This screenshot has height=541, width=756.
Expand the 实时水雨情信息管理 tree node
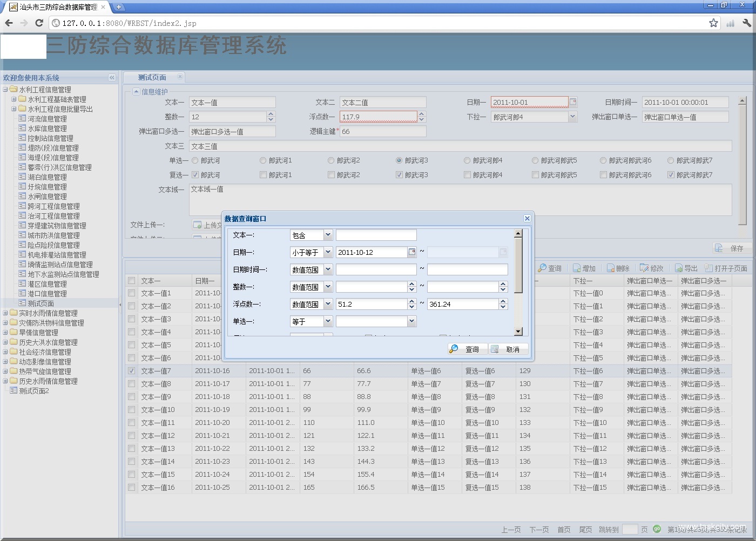pyautogui.click(x=6, y=313)
